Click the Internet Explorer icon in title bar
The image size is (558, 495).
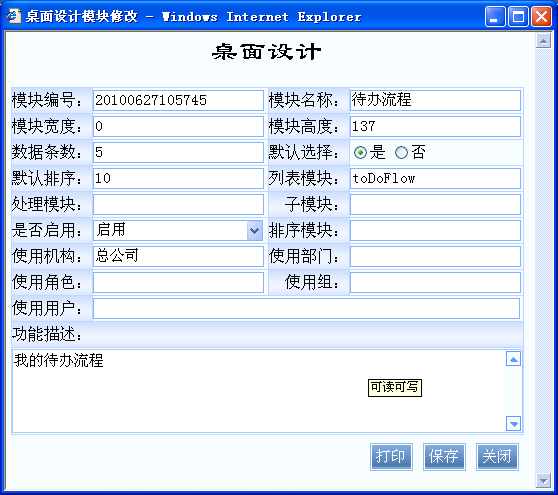(14, 16)
